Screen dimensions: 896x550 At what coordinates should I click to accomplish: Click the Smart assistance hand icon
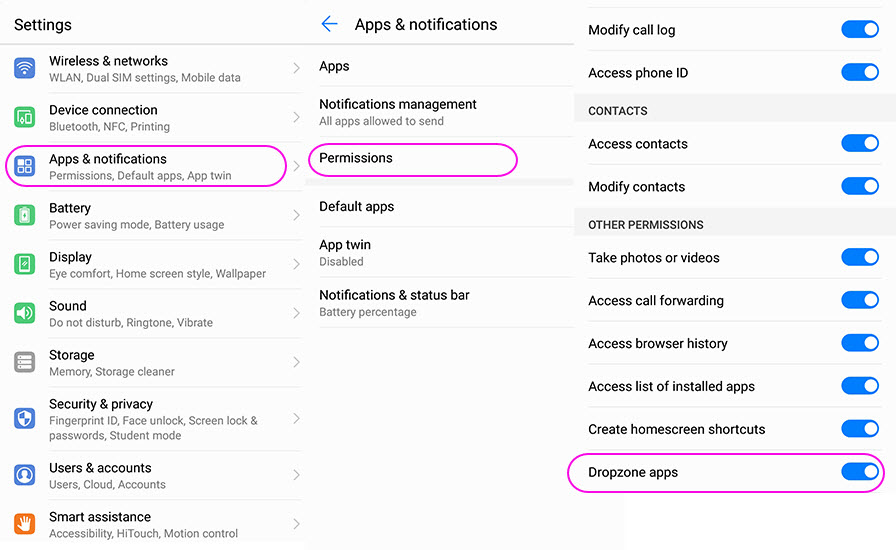tap(25, 523)
